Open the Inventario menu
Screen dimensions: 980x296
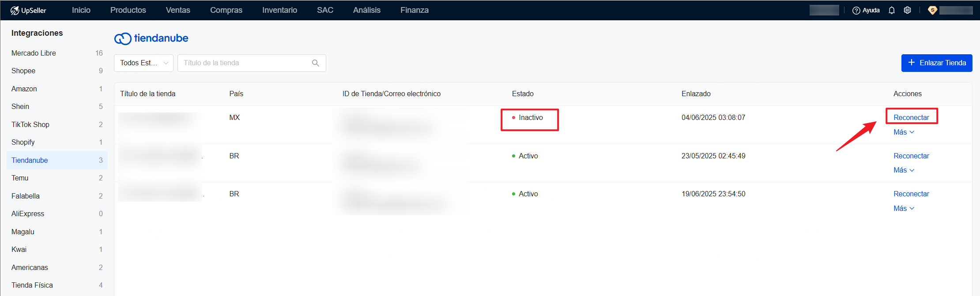[x=279, y=10]
